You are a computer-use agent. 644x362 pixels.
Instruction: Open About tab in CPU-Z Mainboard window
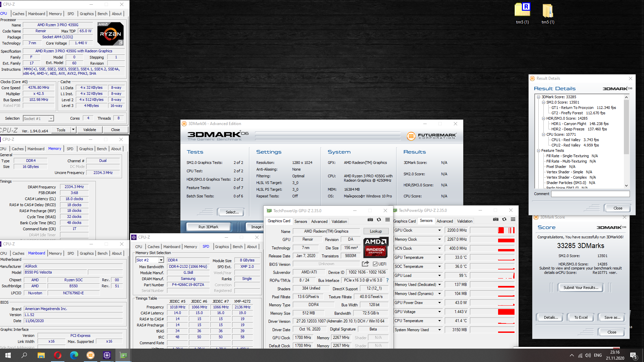(117, 253)
